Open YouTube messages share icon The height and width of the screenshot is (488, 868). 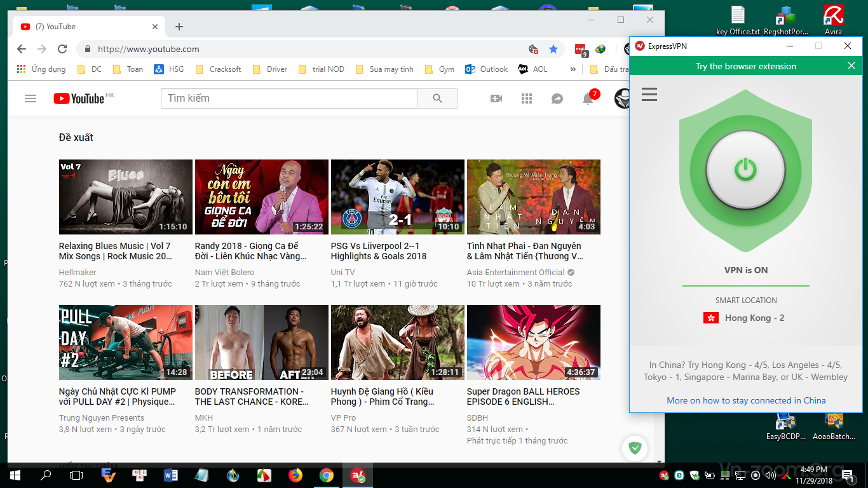pos(557,98)
